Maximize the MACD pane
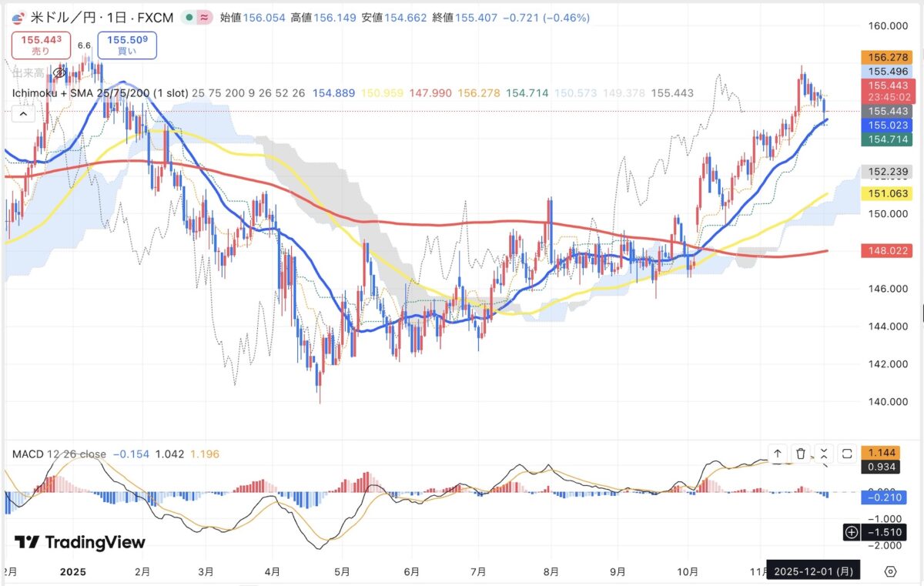Viewport: 924px width, 586px height. [x=847, y=454]
